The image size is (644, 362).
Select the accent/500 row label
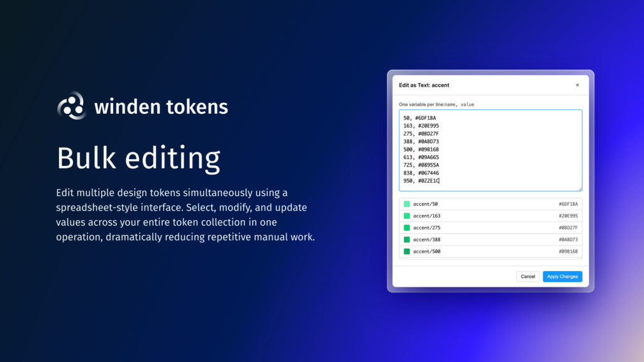click(x=427, y=251)
